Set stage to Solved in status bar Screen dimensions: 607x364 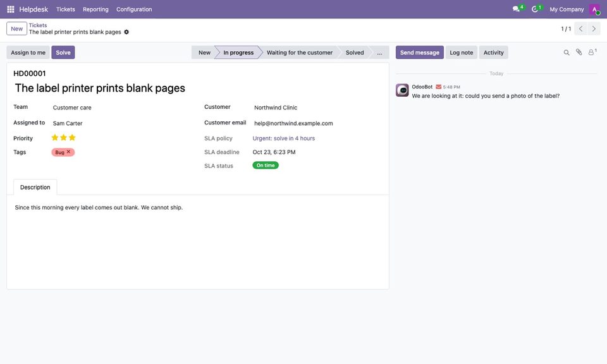tap(355, 52)
